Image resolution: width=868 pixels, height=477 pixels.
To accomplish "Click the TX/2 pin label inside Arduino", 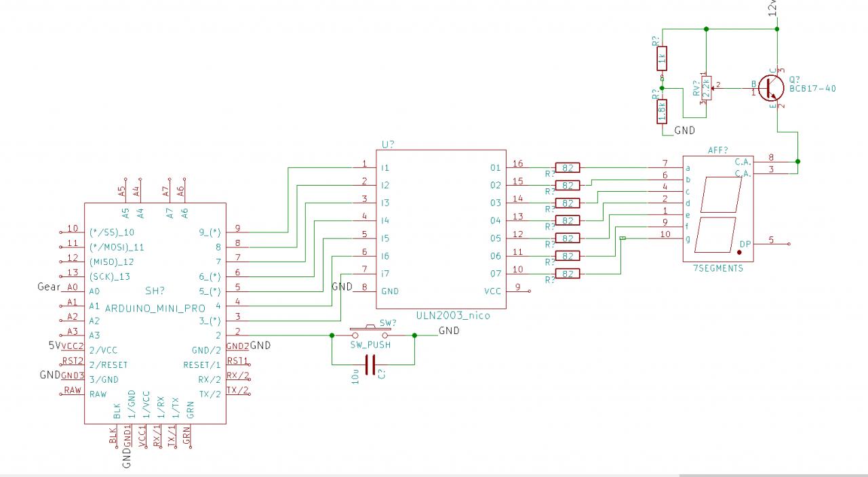I will point(210,394).
